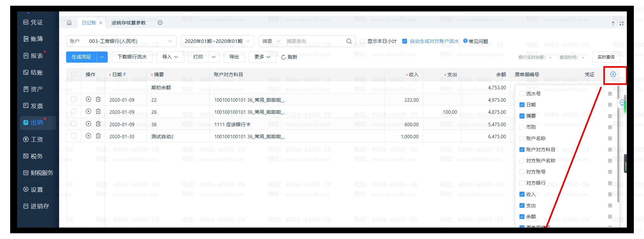644x239 pixels.
Task: Open 报表 in the sidebar menu
Action: click(x=37, y=56)
